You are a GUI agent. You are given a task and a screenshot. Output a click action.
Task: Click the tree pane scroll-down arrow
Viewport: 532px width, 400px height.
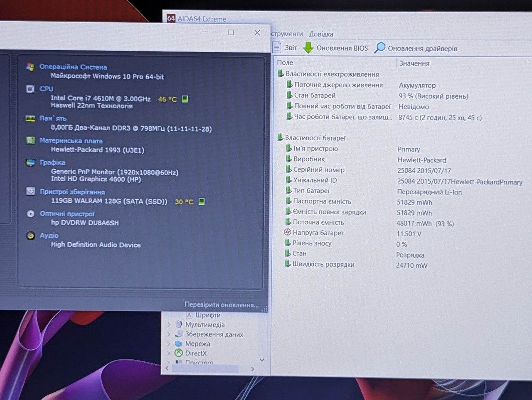(x=262, y=360)
